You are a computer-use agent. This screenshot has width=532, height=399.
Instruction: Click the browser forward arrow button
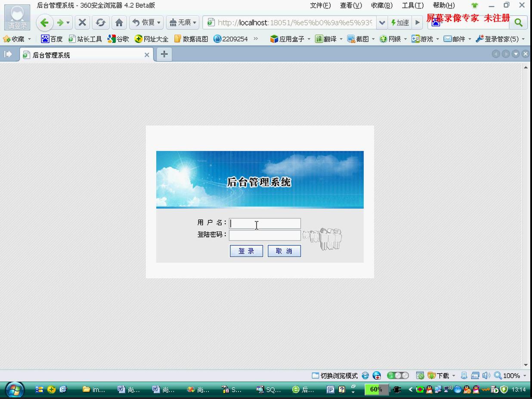click(60, 22)
